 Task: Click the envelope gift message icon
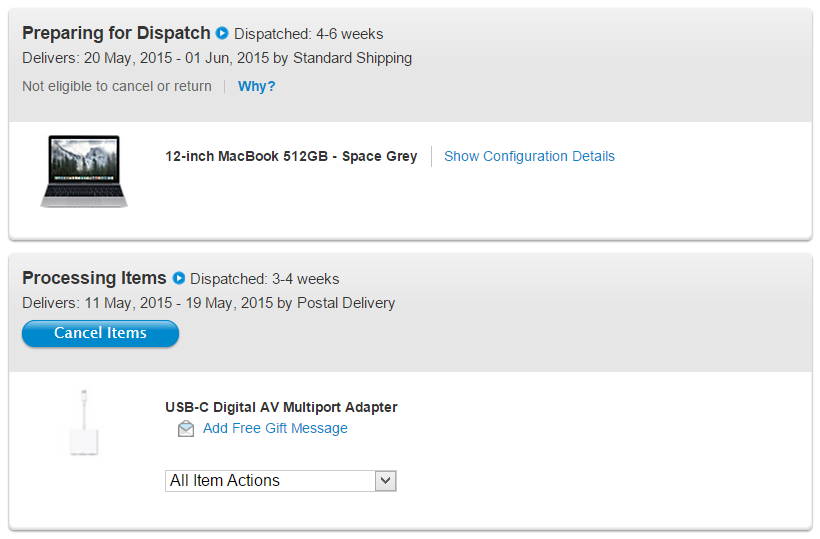186,429
